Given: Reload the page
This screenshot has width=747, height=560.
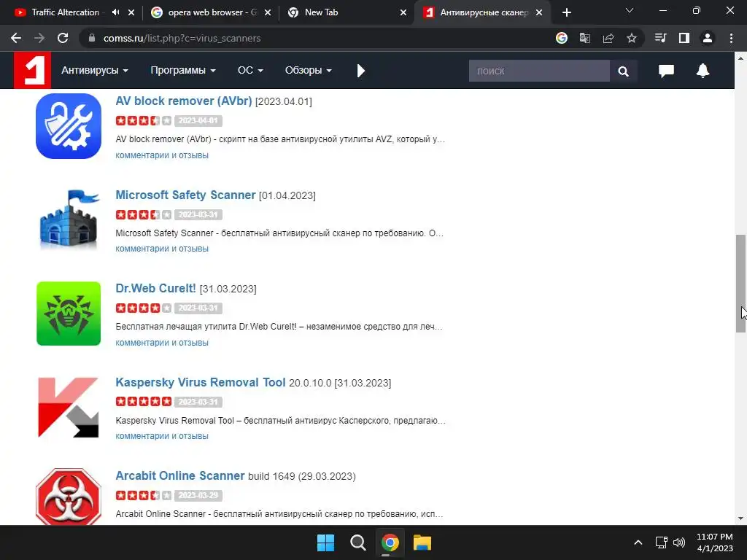Looking at the screenshot, I should coord(63,38).
